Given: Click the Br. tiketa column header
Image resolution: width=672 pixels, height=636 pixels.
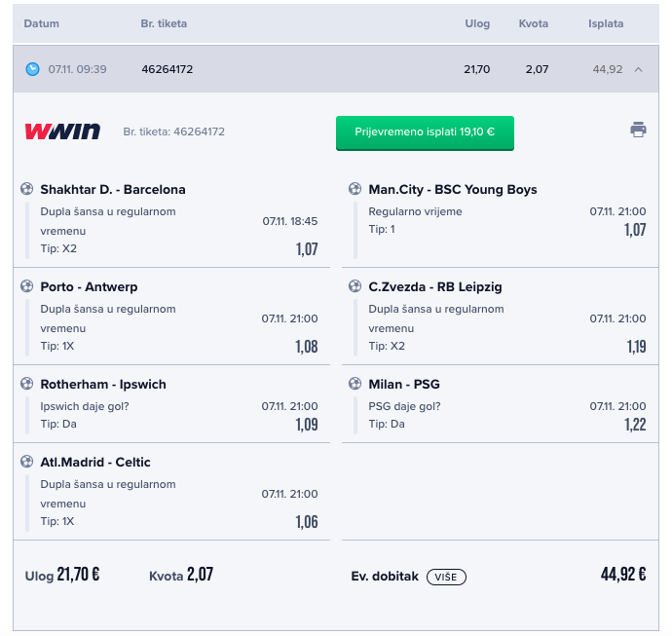Looking at the screenshot, I should tap(164, 23).
